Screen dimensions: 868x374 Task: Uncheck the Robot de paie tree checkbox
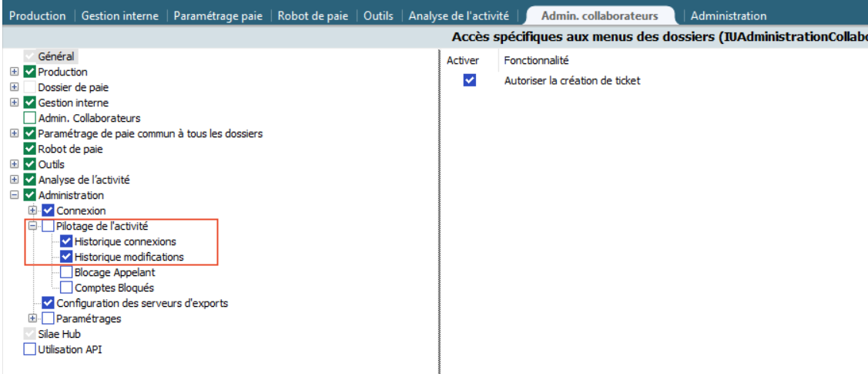[x=30, y=149]
